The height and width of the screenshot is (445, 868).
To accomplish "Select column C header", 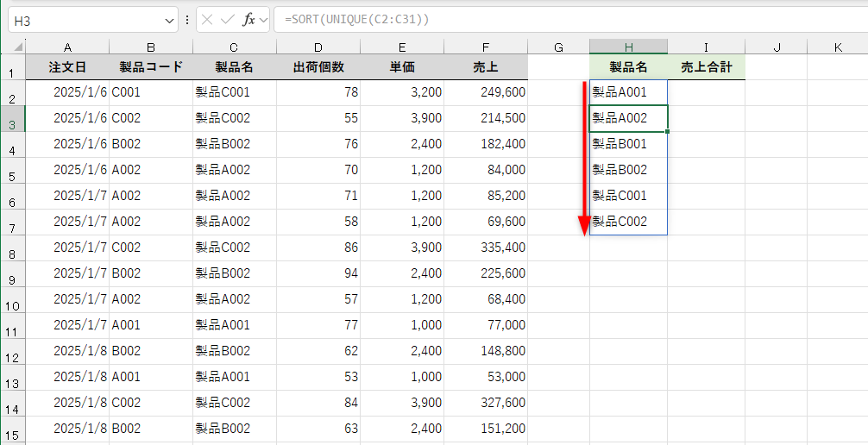I will (x=234, y=47).
